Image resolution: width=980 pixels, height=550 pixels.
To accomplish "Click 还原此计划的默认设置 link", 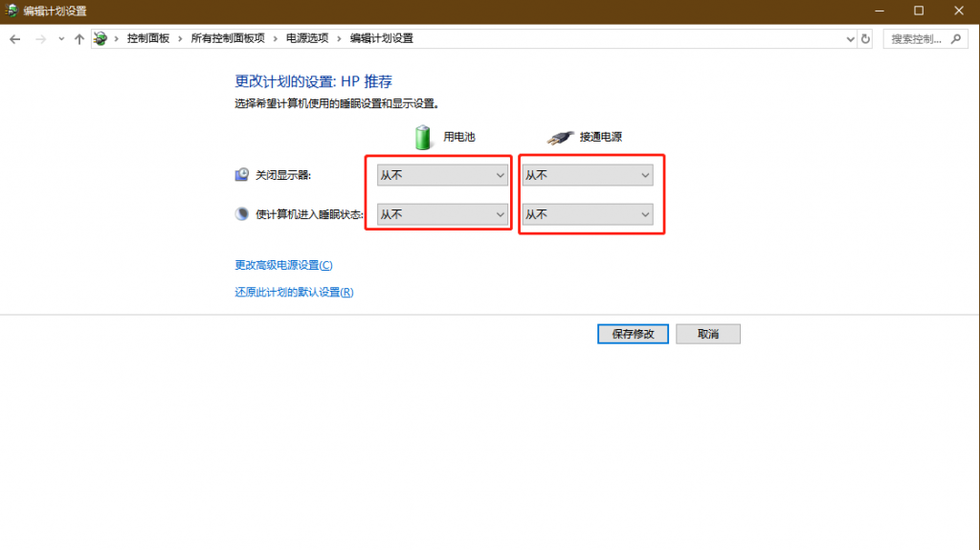I will point(294,293).
